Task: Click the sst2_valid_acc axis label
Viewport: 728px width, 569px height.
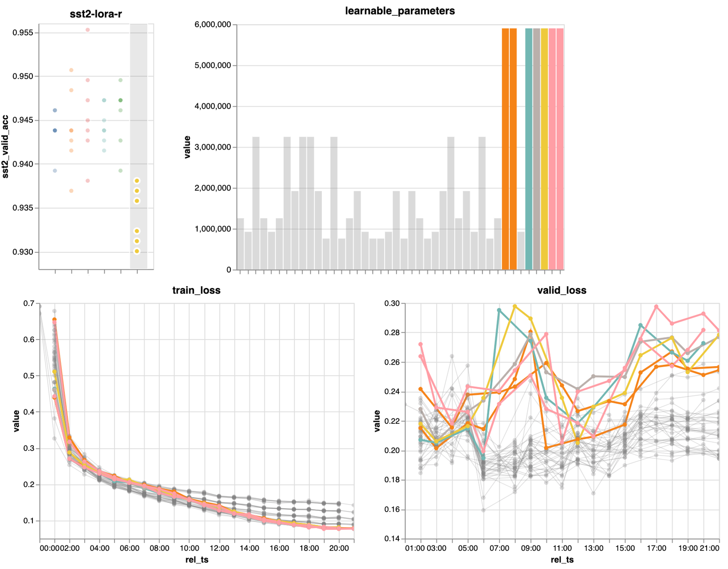Action: coord(5,146)
